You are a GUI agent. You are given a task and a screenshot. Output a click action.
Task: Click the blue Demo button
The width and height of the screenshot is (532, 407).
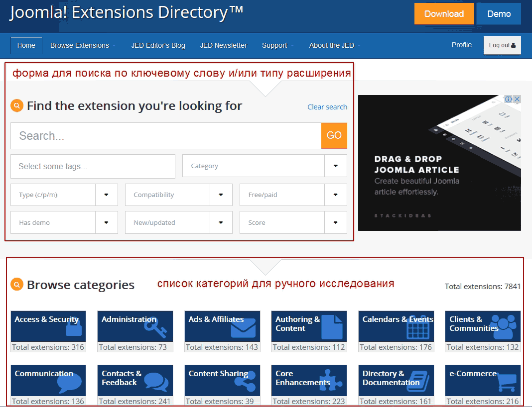click(x=499, y=14)
